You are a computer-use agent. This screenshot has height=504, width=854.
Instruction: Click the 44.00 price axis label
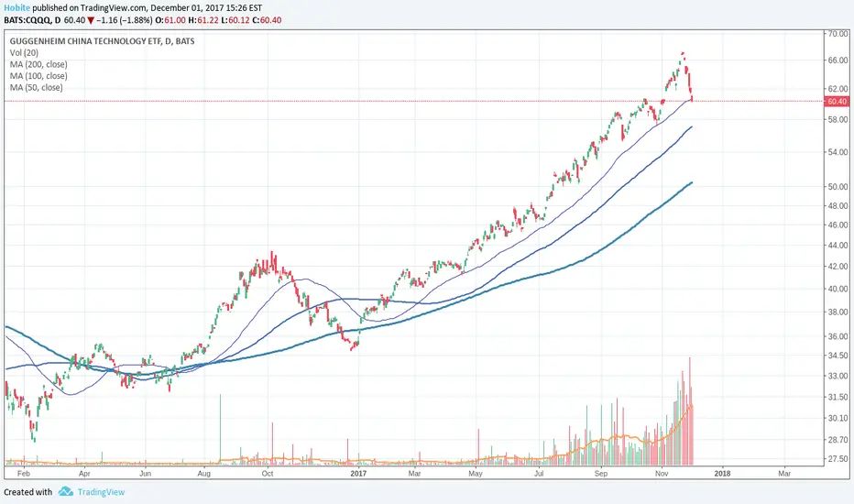point(838,246)
